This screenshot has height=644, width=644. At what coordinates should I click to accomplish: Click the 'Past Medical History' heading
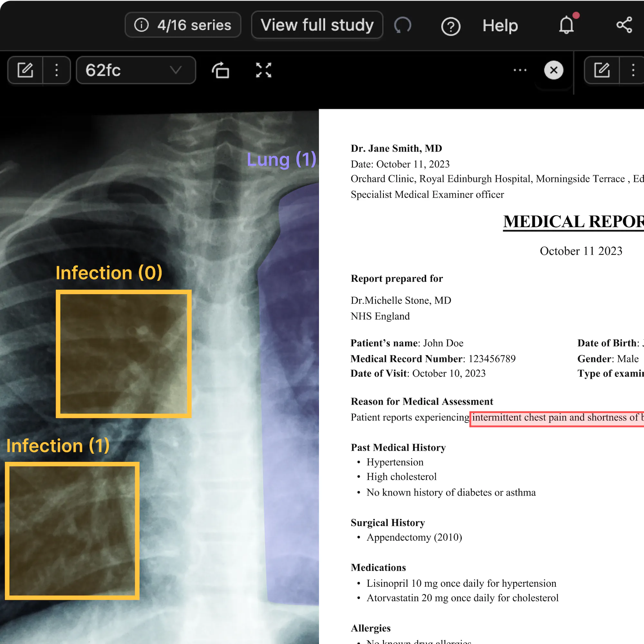398,447
